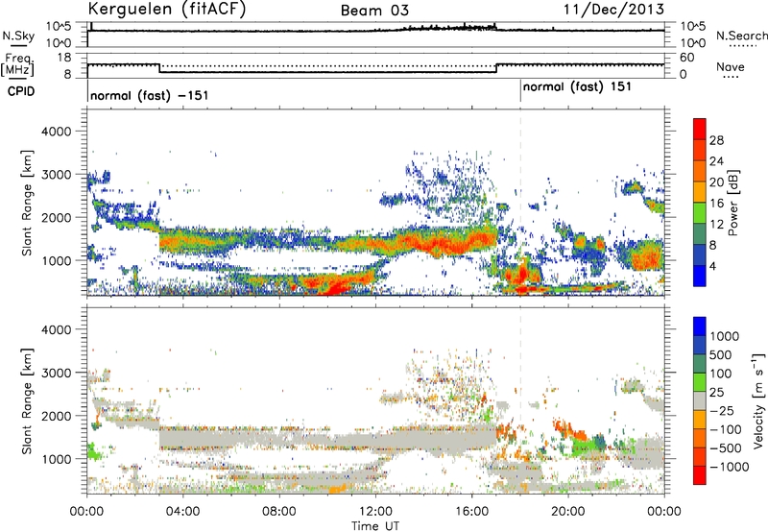The height and width of the screenshot is (532, 768).
Task: Click the '4' tick on power colorbar
Action: (712, 266)
